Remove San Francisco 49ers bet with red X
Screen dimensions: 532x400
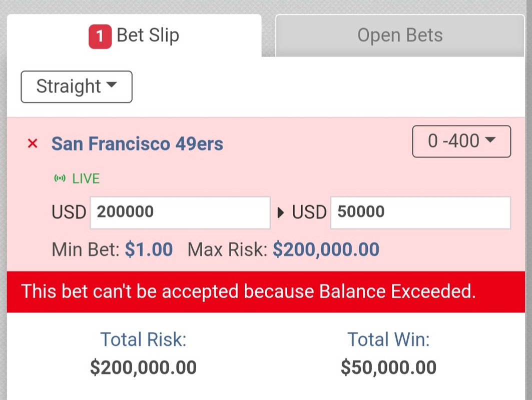click(x=33, y=143)
